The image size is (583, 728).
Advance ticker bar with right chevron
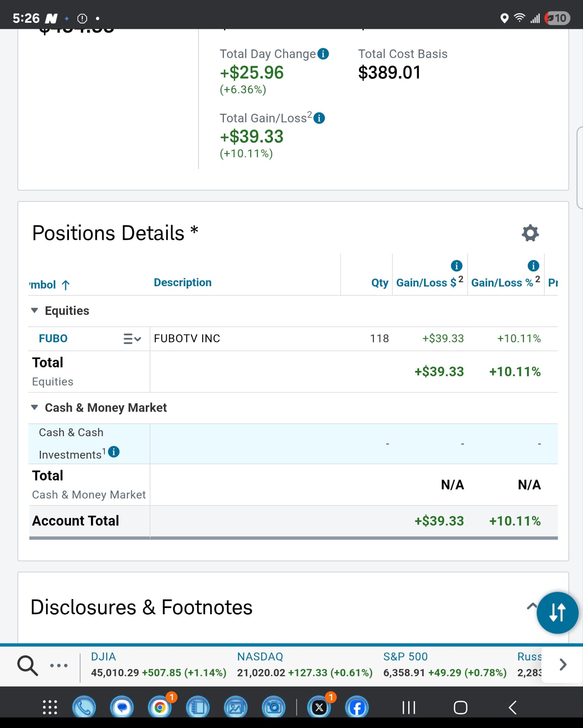point(563,664)
